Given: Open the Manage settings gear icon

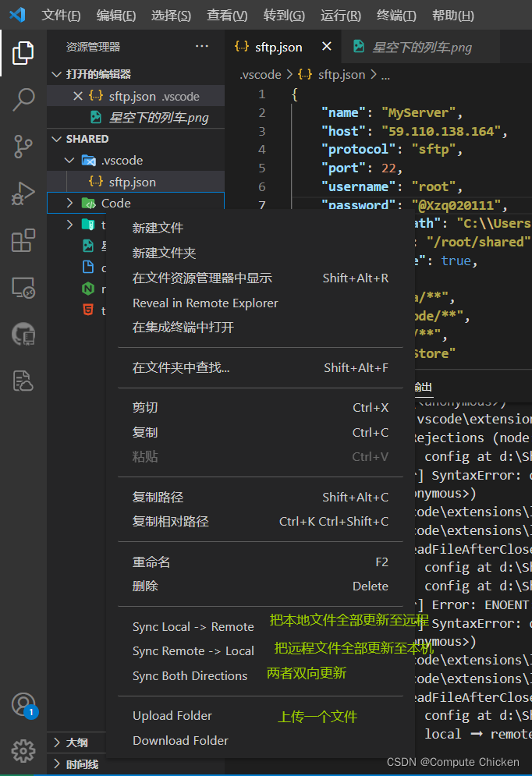Looking at the screenshot, I should pos(23,750).
